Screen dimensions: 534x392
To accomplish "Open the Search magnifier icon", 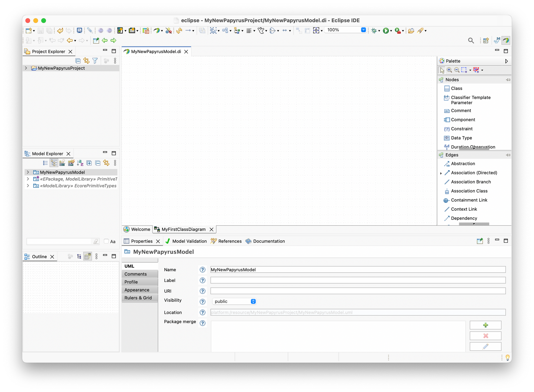I will (471, 41).
